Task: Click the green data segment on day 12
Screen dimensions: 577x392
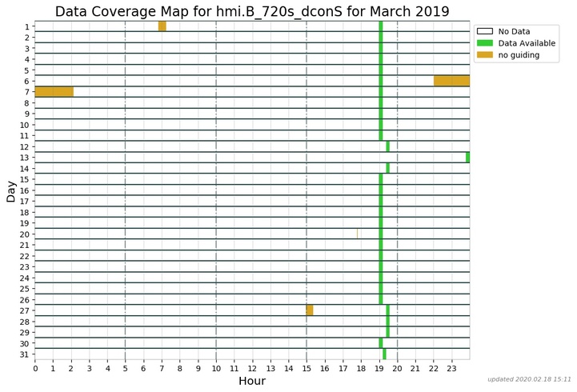Action: [387, 146]
